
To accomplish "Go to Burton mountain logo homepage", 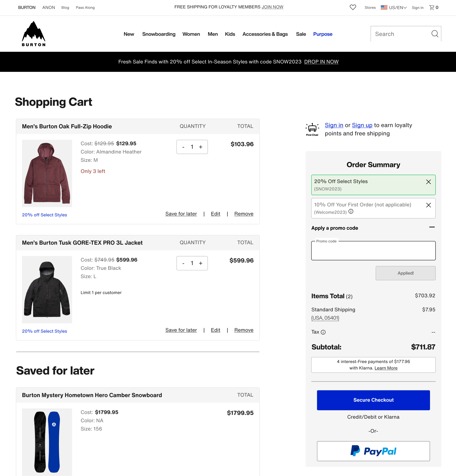I will 34,34.
